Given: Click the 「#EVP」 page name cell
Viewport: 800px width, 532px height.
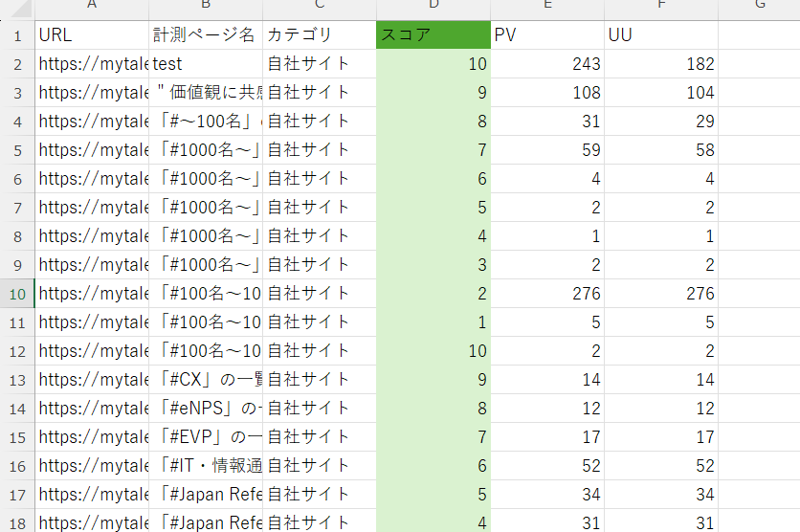Looking at the screenshot, I should click(x=205, y=437).
